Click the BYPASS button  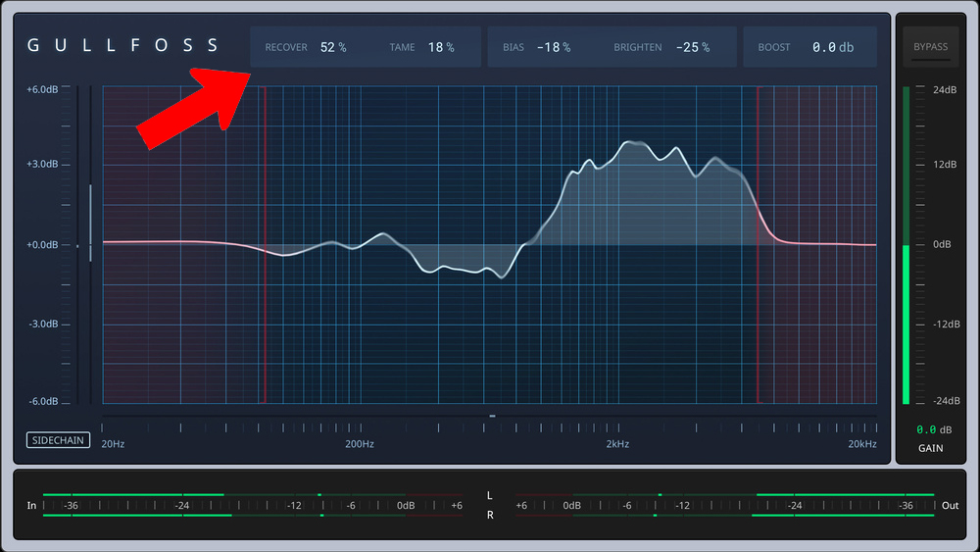point(930,47)
